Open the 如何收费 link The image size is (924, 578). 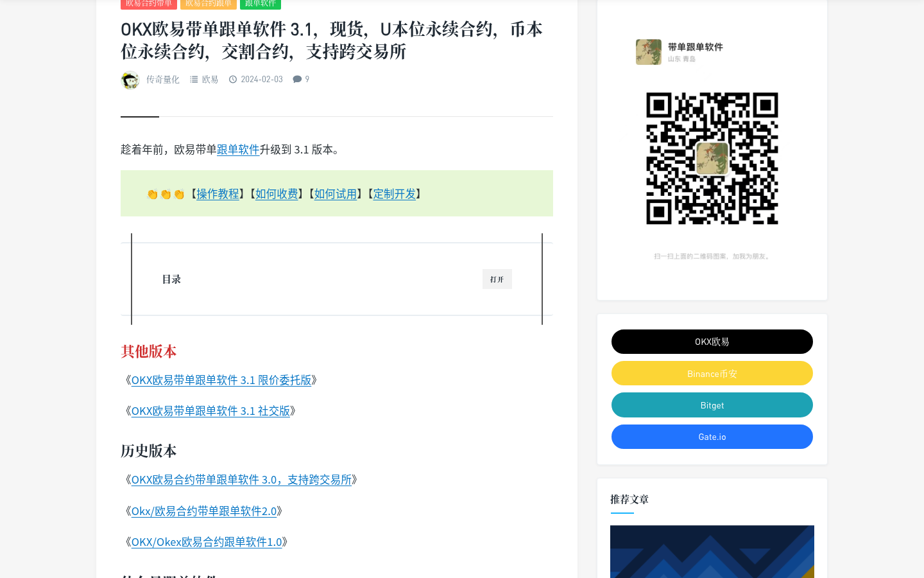pyautogui.click(x=277, y=194)
